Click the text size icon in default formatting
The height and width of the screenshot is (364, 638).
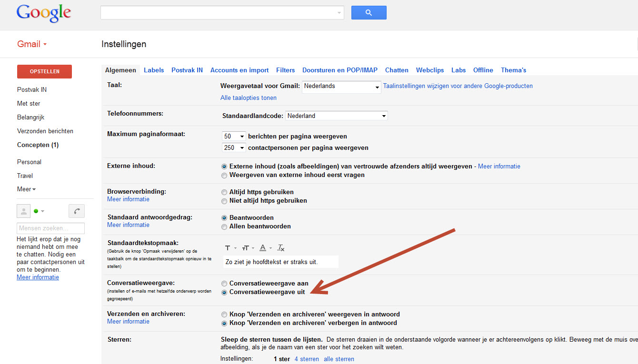(246, 247)
